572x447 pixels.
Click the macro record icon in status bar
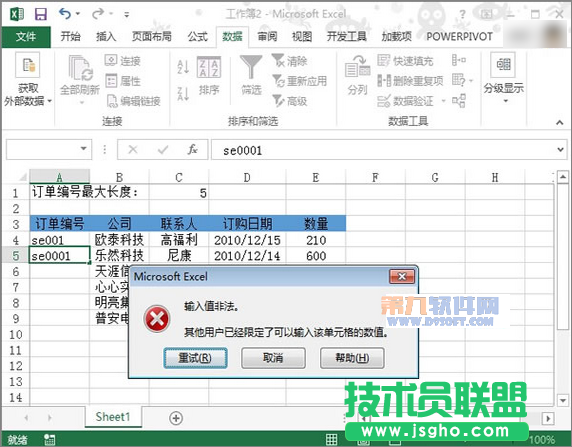[x=49, y=440]
